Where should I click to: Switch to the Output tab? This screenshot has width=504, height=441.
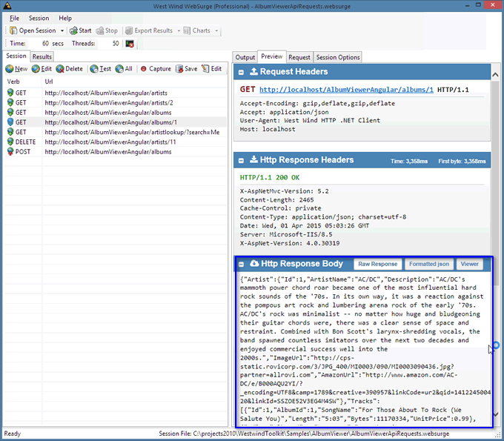245,57
